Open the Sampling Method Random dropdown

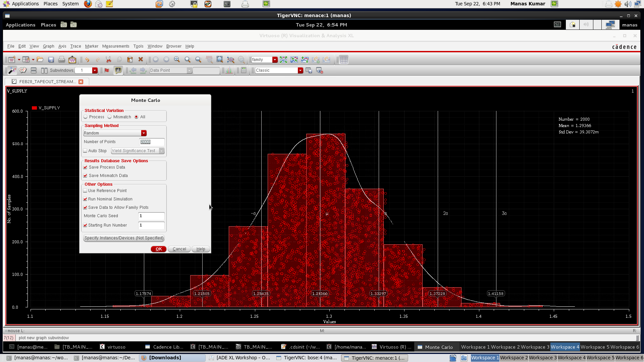[115, 133]
